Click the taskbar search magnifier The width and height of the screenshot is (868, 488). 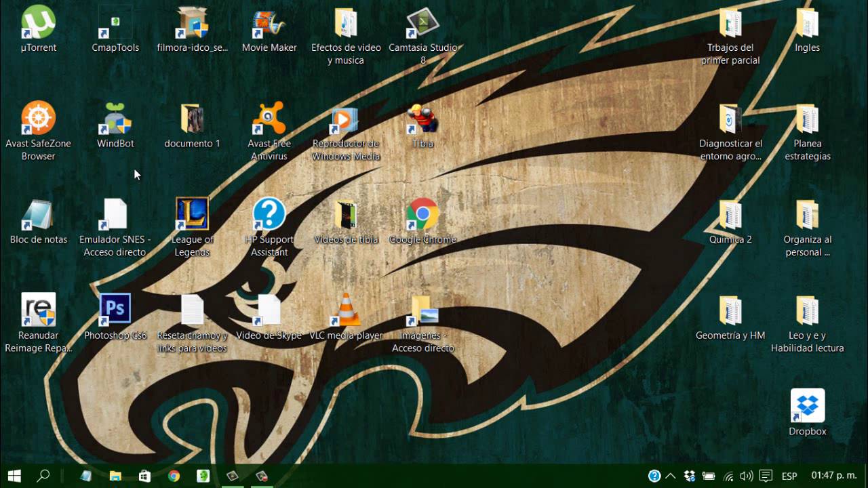[43, 476]
